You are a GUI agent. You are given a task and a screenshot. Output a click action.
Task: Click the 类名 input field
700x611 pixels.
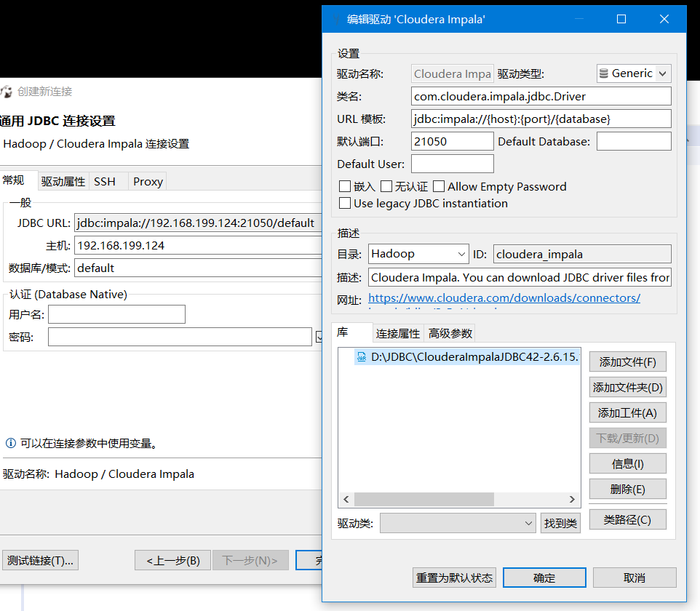coord(541,96)
